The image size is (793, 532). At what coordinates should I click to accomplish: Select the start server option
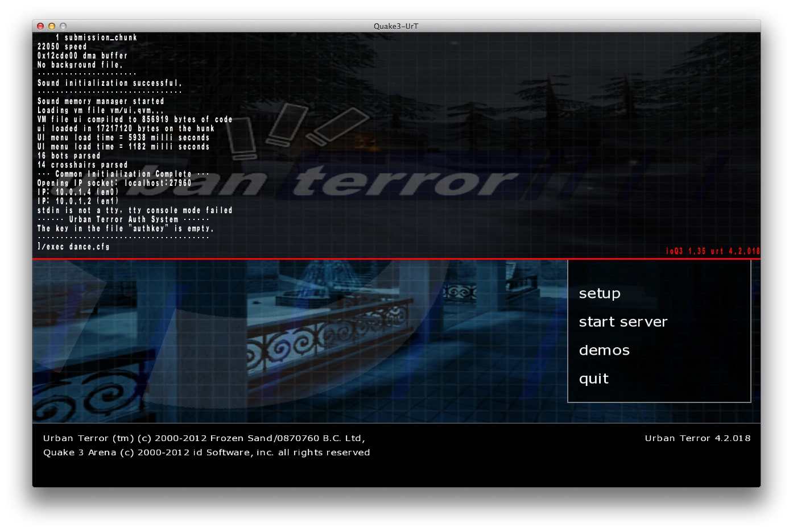[x=623, y=322]
